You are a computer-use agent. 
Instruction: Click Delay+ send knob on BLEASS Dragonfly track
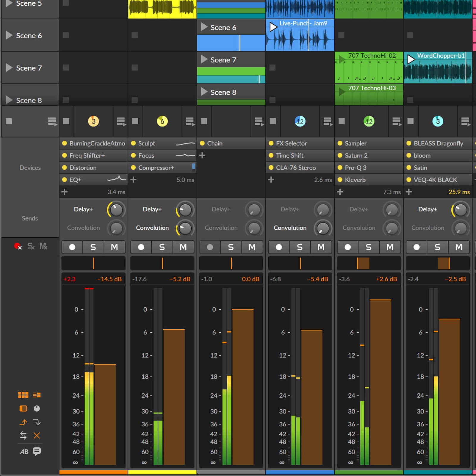[461, 210]
